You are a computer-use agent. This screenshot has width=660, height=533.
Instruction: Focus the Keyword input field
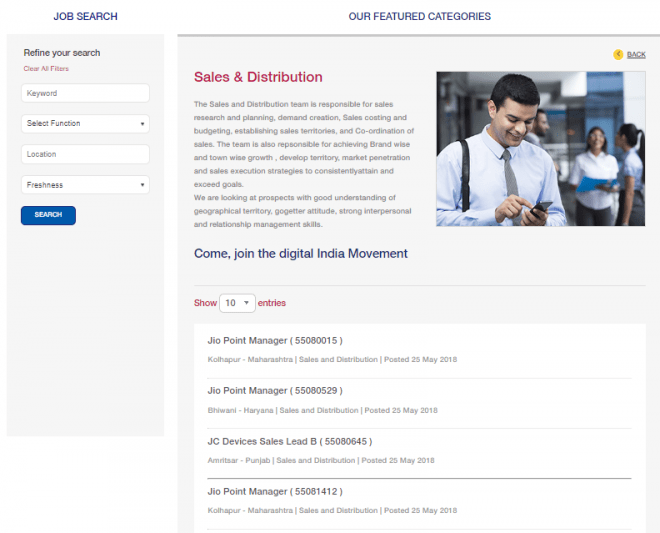pos(85,93)
